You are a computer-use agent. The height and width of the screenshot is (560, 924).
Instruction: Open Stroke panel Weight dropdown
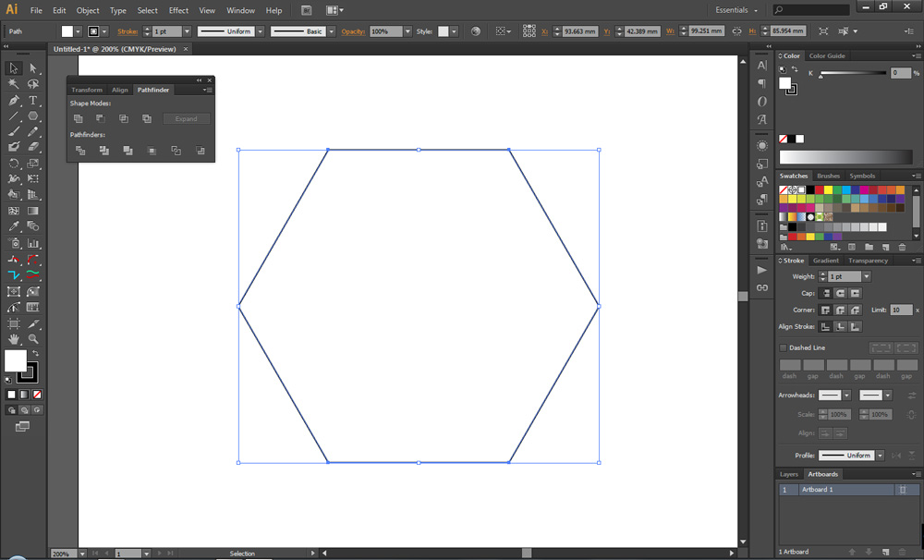coord(867,276)
